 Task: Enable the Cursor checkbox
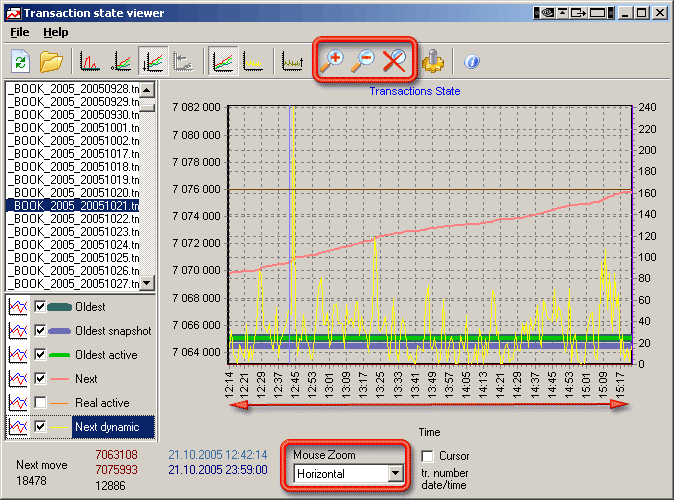(x=427, y=456)
